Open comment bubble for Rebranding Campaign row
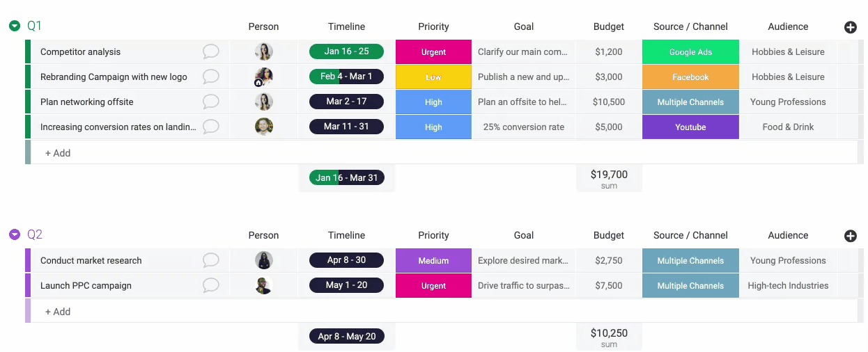This screenshot has width=868, height=352. [x=210, y=77]
